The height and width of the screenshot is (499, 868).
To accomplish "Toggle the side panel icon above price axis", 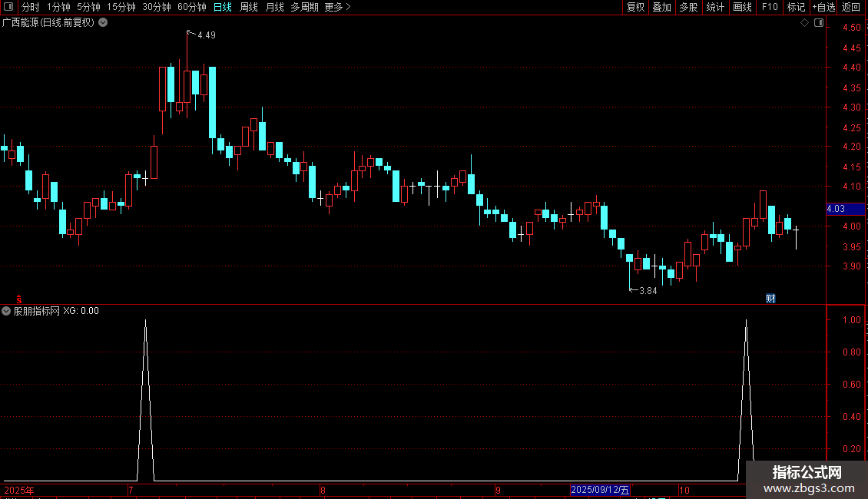I will pos(819,23).
